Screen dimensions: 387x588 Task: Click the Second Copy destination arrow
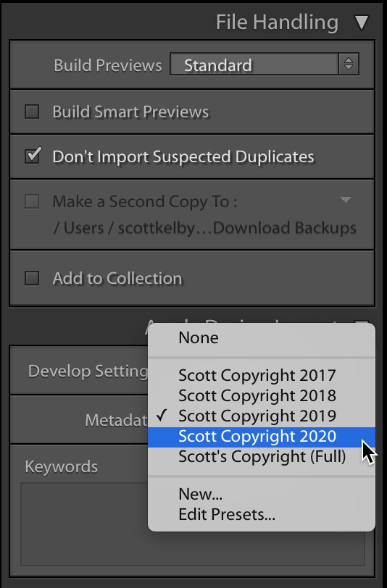(x=346, y=200)
